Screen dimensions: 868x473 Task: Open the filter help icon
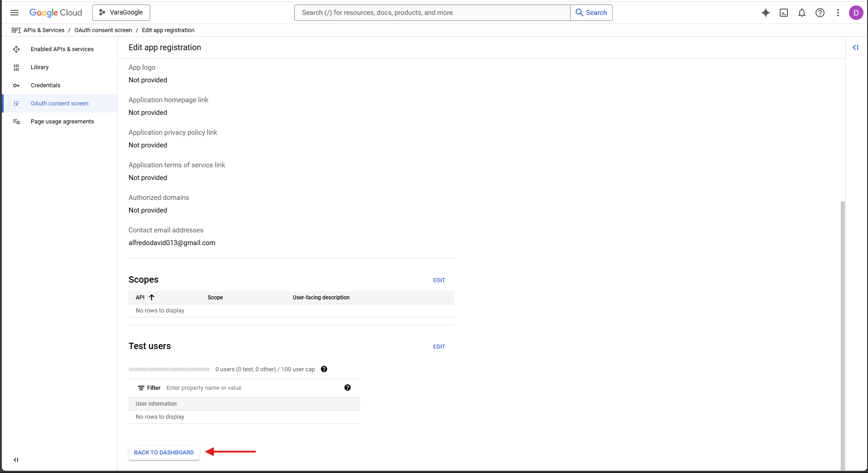(x=348, y=388)
